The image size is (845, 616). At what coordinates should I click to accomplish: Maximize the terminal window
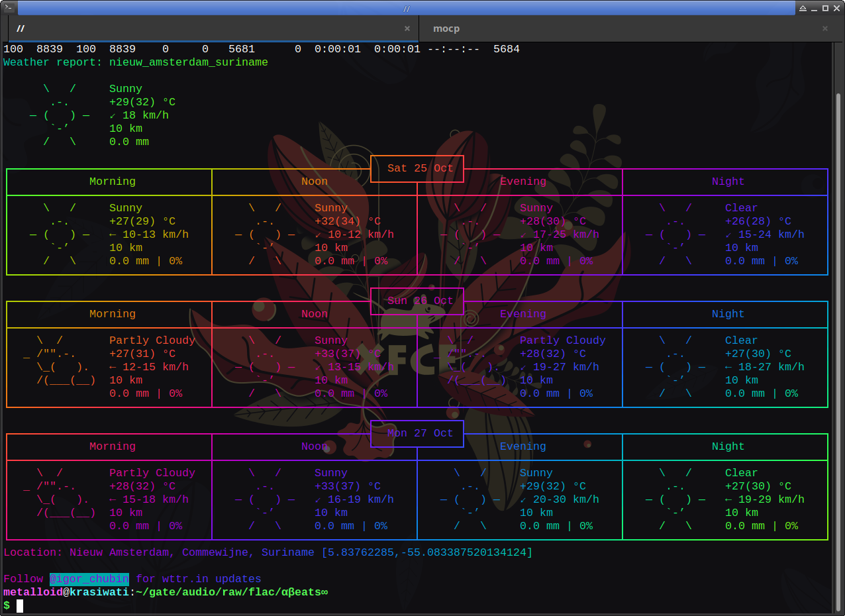(825, 8)
